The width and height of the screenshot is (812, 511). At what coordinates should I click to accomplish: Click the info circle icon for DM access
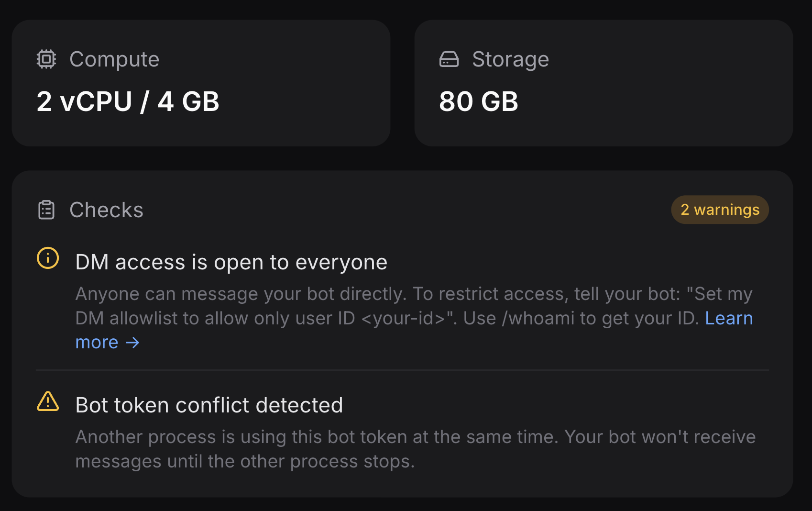click(48, 258)
